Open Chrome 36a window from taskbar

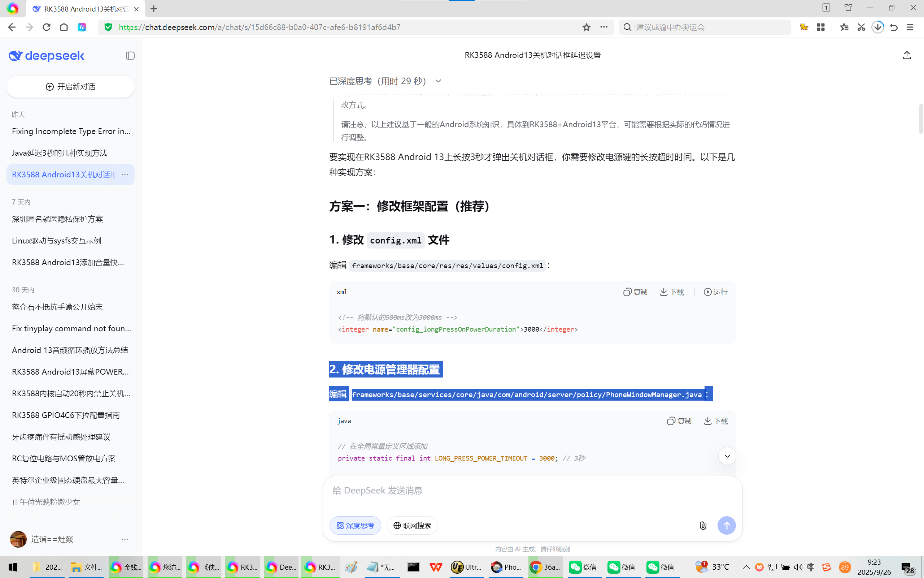click(x=545, y=567)
